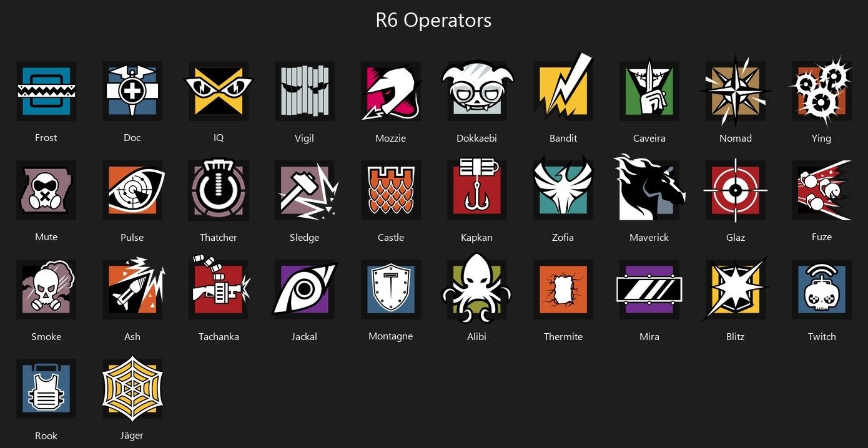Pick the Bandit lightning bolt icon
868x448 pixels.
(x=565, y=87)
